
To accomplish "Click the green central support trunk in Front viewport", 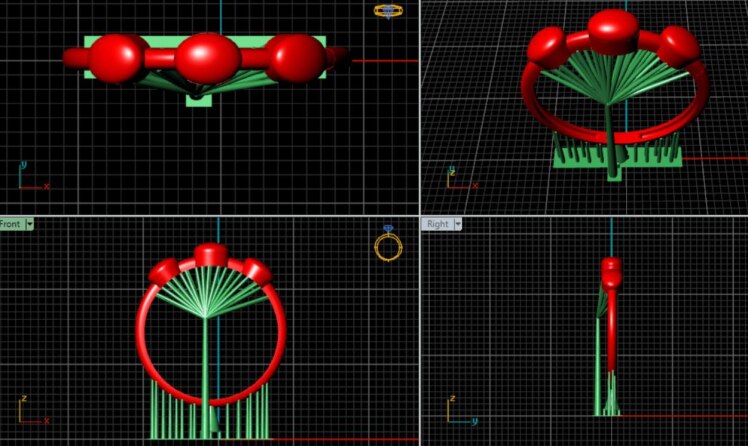I will 205,370.
